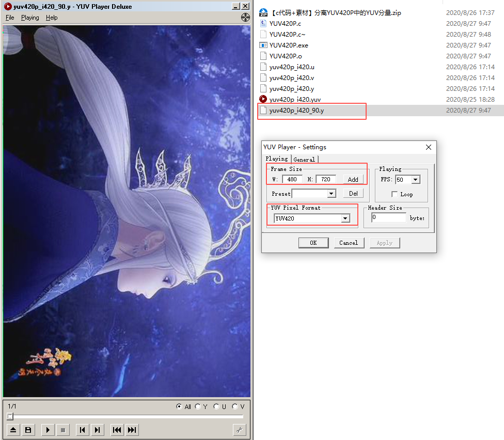Image resolution: width=504 pixels, height=440 pixels.
Task: Open the FPS dropdown
Action: pyautogui.click(x=416, y=180)
